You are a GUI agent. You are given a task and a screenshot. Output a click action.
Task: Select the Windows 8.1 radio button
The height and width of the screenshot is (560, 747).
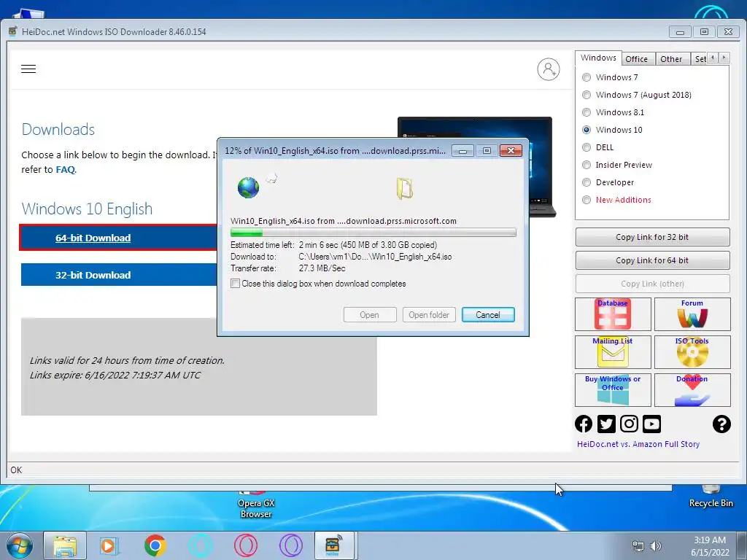pyautogui.click(x=587, y=112)
